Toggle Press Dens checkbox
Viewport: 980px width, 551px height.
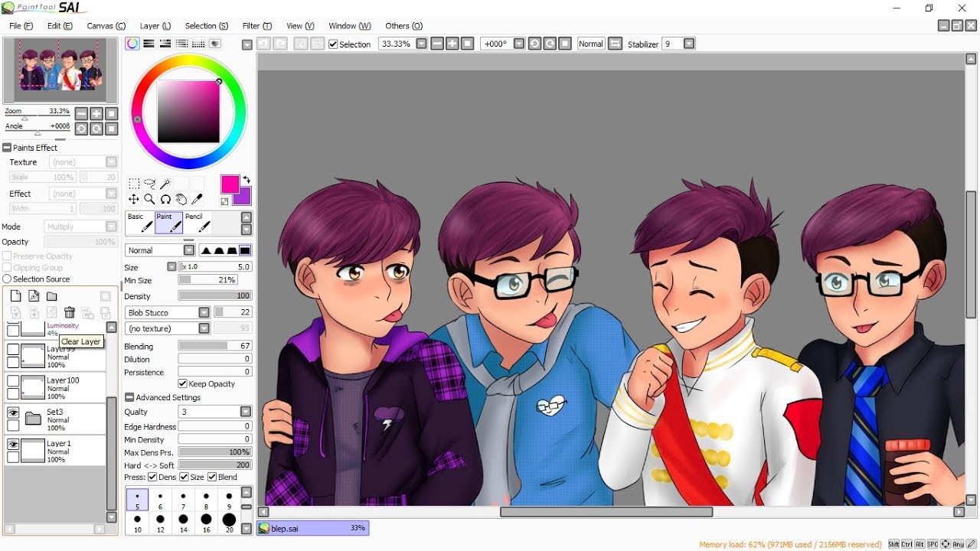(x=152, y=477)
